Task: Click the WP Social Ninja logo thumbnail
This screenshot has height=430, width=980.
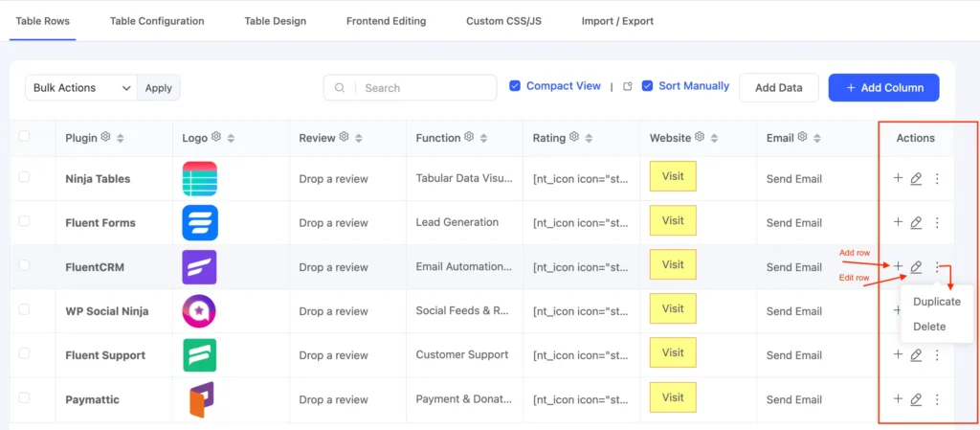Action: [x=200, y=310]
